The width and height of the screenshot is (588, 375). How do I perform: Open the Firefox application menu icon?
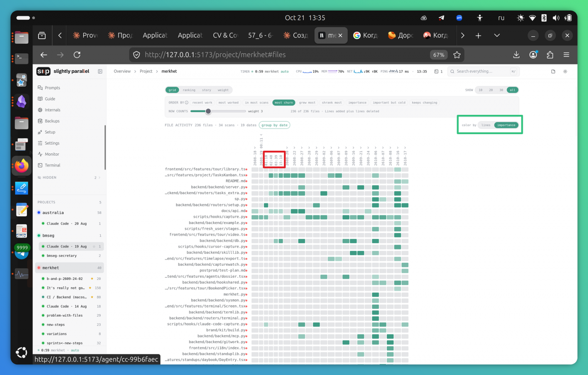566,55
